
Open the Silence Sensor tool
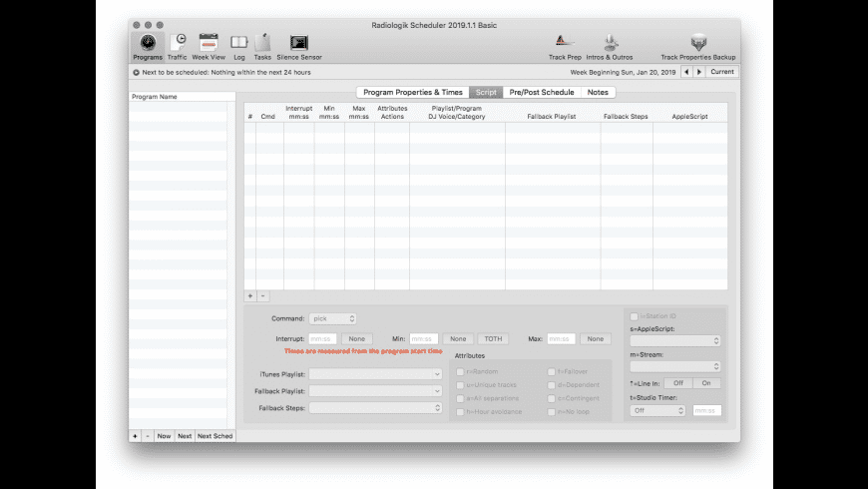(298, 44)
